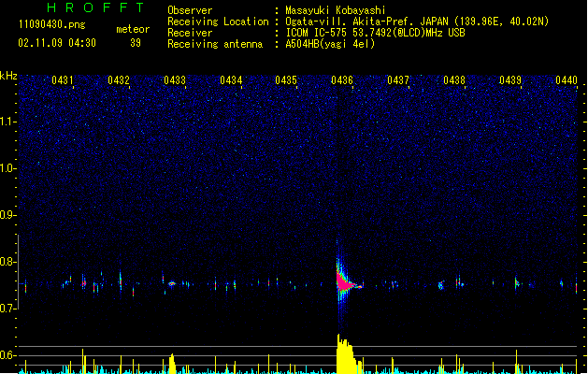This screenshot has height=374, width=588.
Task: Click the 1.0 kHz axis tick
Action: pyautogui.click(x=7, y=168)
